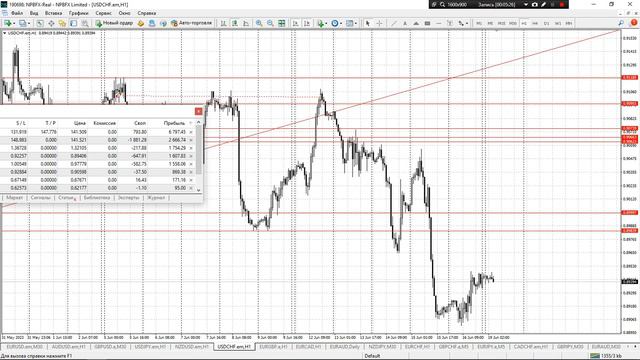Close the order with profit 95.00

pyautogui.click(x=191, y=188)
